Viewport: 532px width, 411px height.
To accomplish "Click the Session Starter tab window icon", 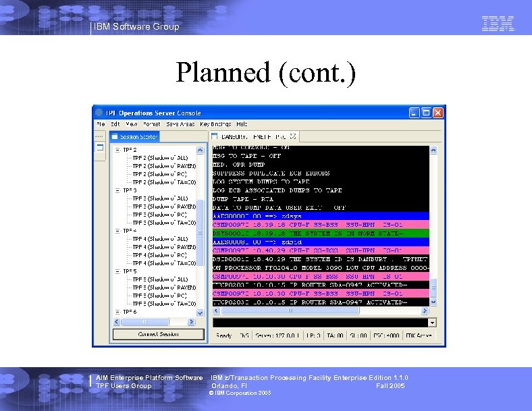I will point(115,136).
